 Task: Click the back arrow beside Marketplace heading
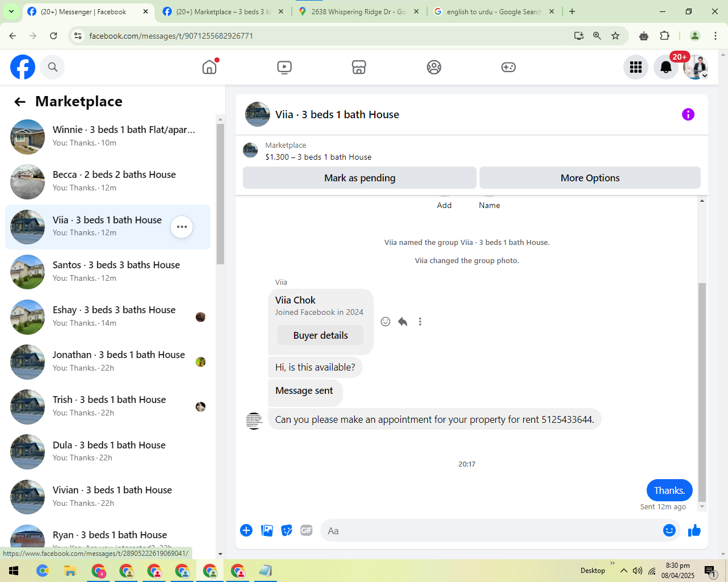pyautogui.click(x=20, y=102)
